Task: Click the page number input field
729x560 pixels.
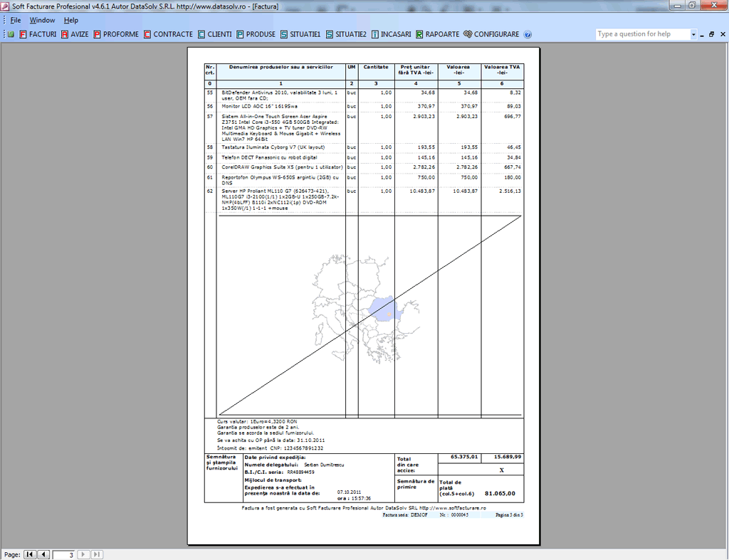Action: (x=63, y=554)
